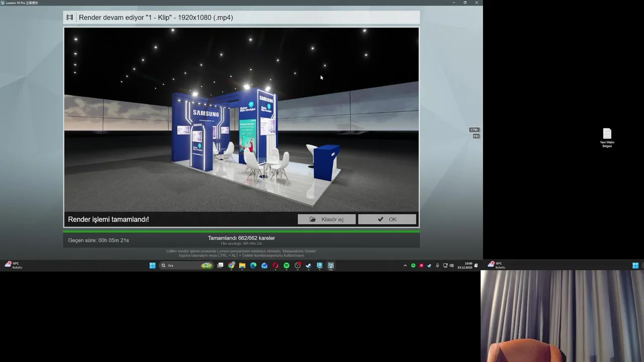Click the ESC key indicator overlay

coord(476,136)
